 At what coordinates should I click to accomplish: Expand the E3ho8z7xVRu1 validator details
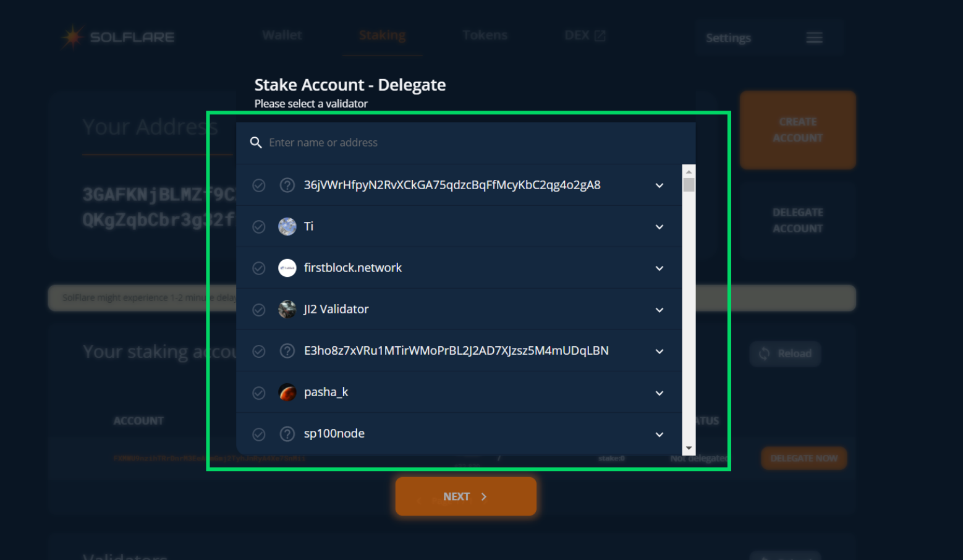point(660,351)
